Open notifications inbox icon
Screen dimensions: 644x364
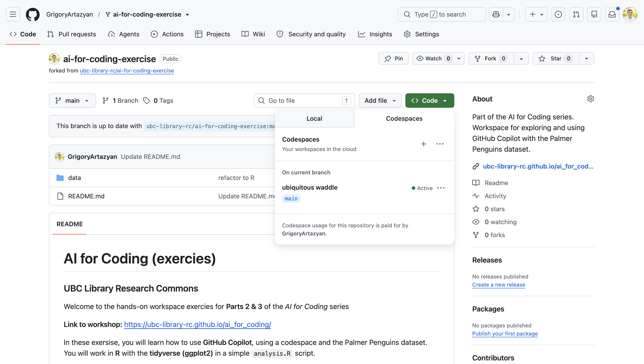click(x=612, y=14)
